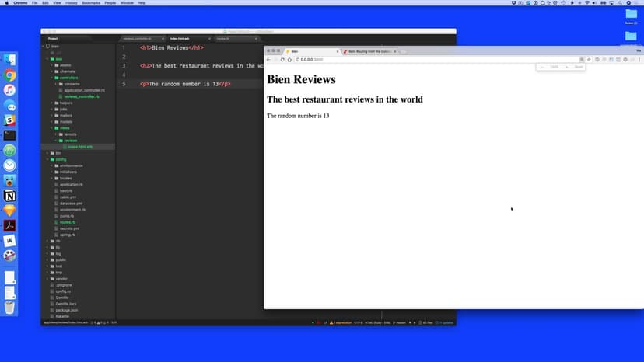This screenshot has height=362, width=644.
Task: Open Terminal from the dock
Action: click(x=9, y=135)
